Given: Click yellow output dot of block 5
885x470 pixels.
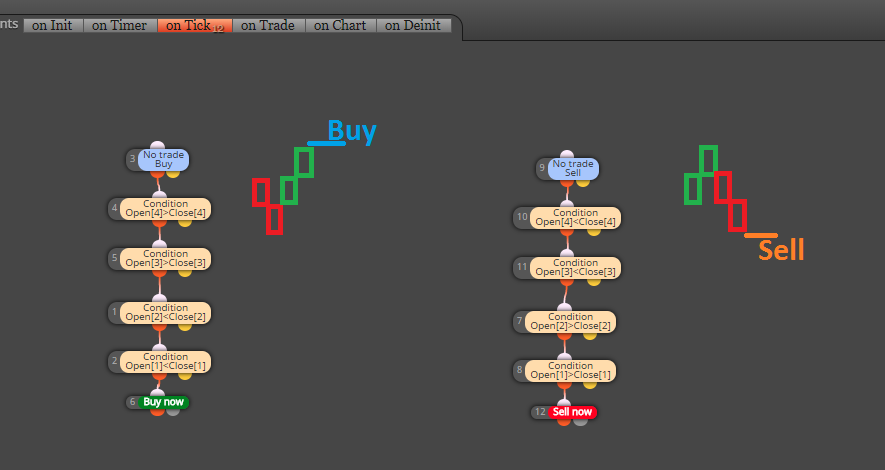Looking at the screenshot, I should (x=185, y=273).
